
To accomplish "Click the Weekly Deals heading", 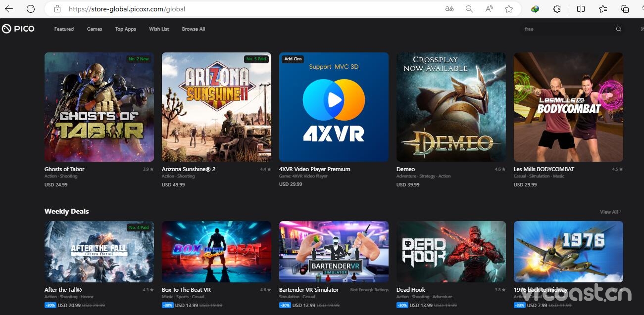I will pyautogui.click(x=67, y=211).
